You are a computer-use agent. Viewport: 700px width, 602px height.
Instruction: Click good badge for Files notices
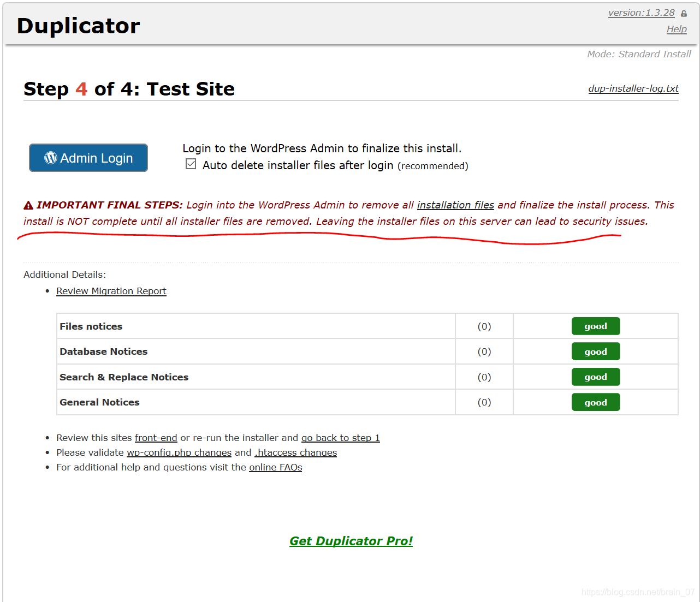click(596, 326)
